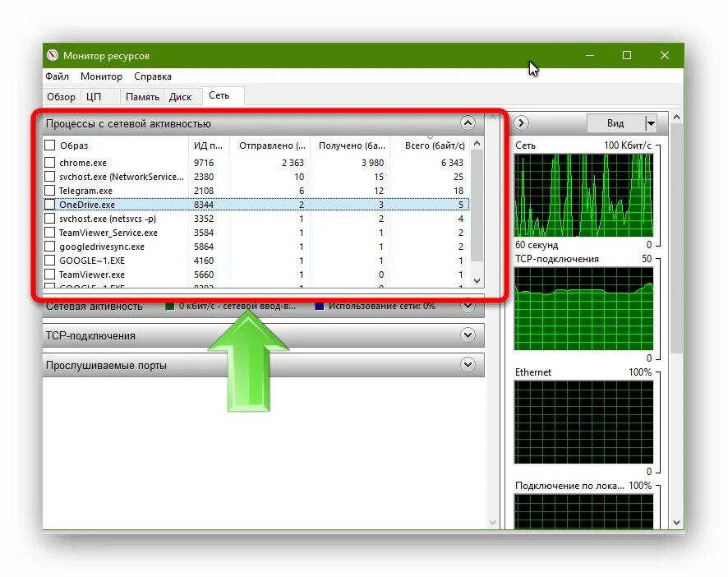
Task: Tick the TeamViewer_Service.exe checkbox
Action: 49,233
